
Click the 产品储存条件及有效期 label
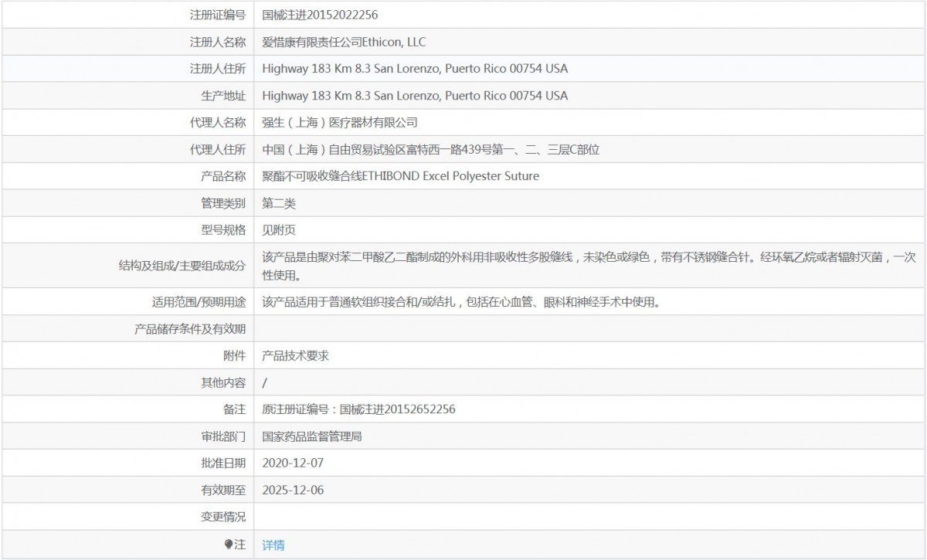(x=190, y=329)
